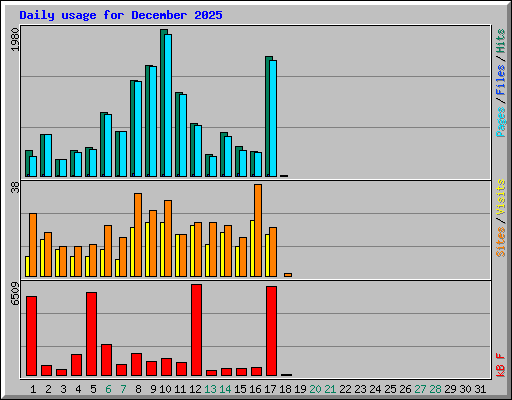The image size is (512, 400).
Task: Click green weekend day label 28
Action: 435,389
